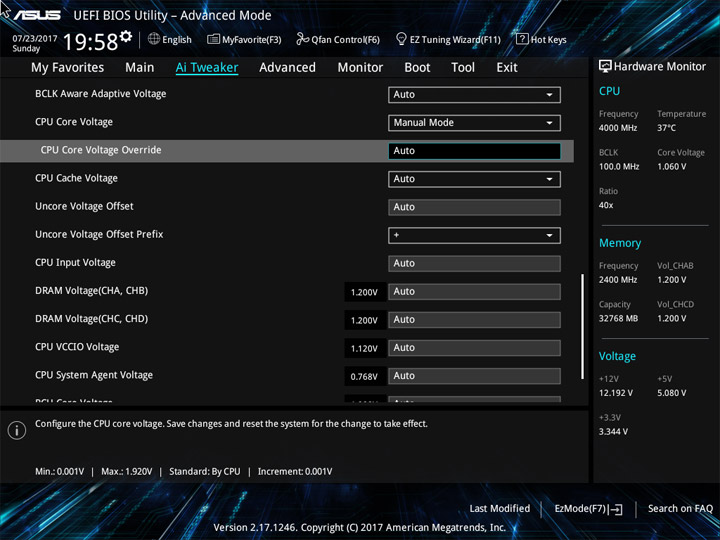This screenshot has height=540, width=720.
Task: Click the Hardware Monitor display icon
Action: tap(605, 66)
